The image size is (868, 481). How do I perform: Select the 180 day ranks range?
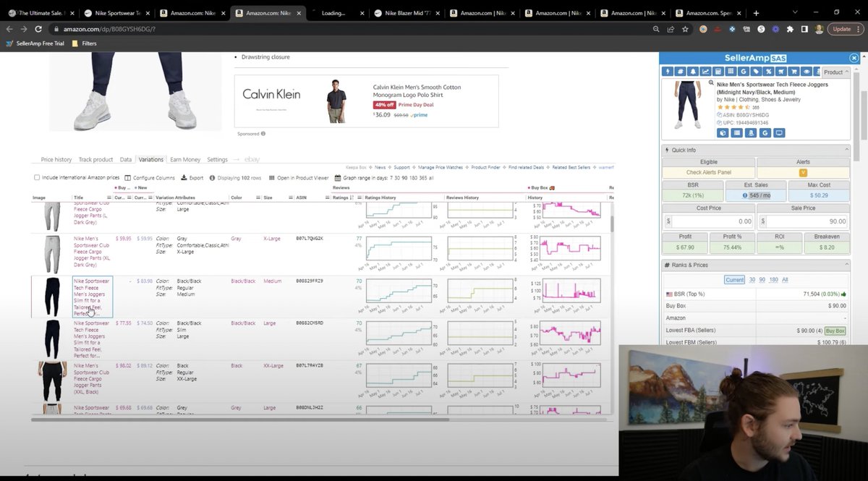(774, 279)
